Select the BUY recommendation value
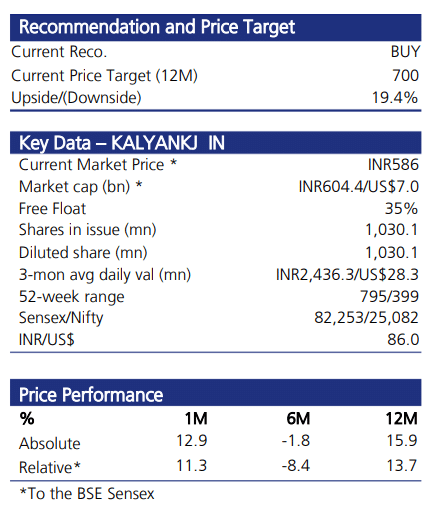 pos(405,52)
